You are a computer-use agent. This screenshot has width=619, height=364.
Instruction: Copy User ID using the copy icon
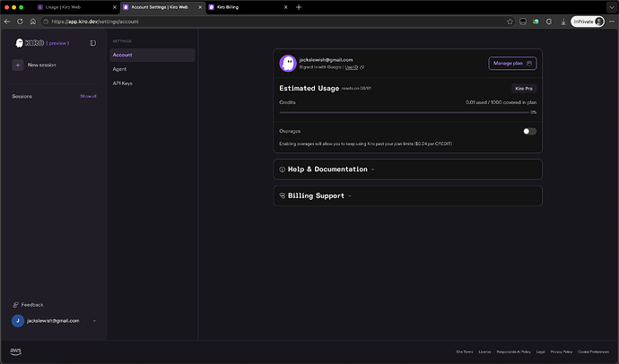click(x=362, y=67)
